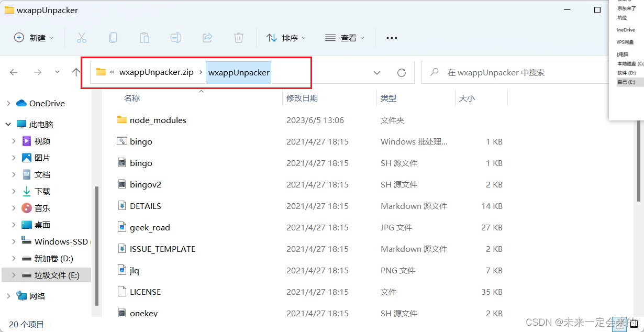Click the Back navigation arrow
The image size is (644, 332).
[x=14, y=72]
